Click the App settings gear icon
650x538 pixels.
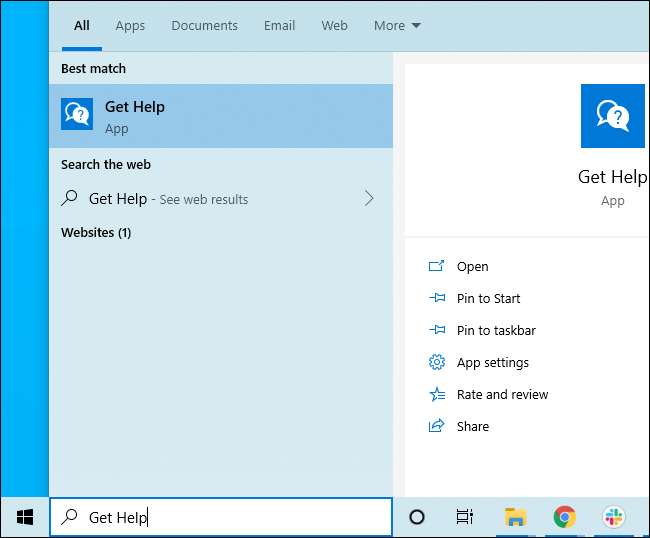[x=437, y=362]
